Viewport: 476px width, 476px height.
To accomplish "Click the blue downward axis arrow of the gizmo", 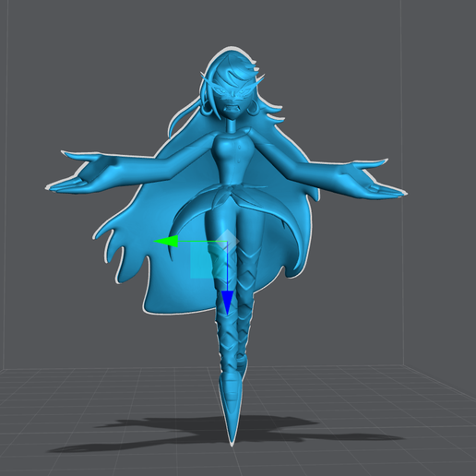I will (x=227, y=303).
